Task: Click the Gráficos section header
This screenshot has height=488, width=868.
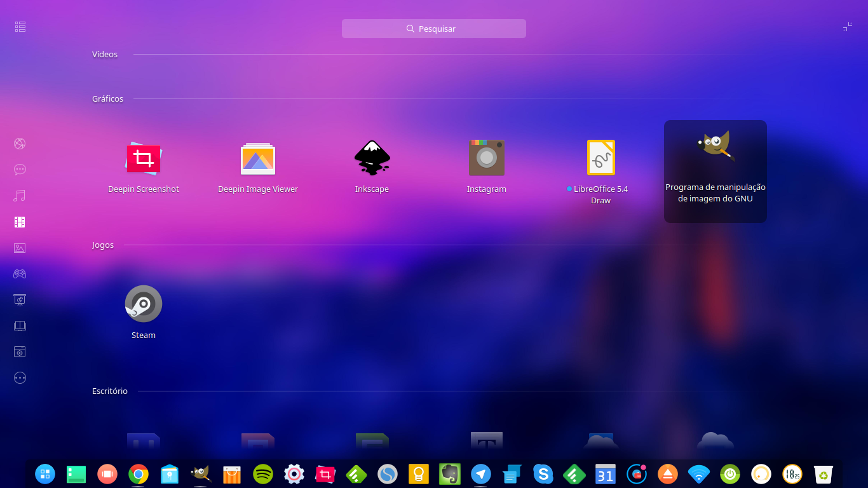Action: coord(108,99)
